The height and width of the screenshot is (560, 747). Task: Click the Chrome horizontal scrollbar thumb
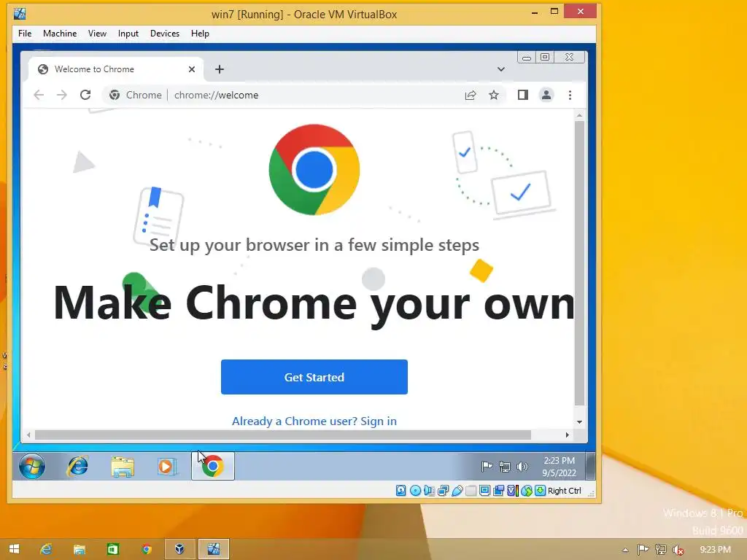tap(283, 435)
